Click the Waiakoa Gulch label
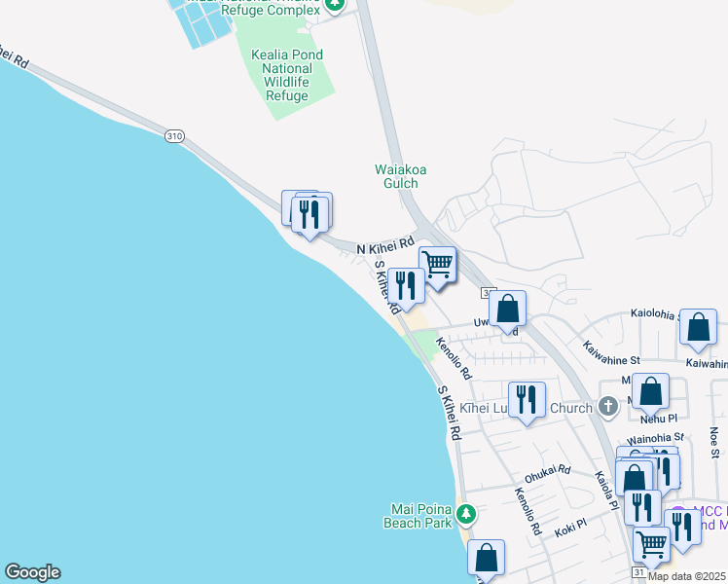This screenshot has width=728, height=584. tap(400, 176)
